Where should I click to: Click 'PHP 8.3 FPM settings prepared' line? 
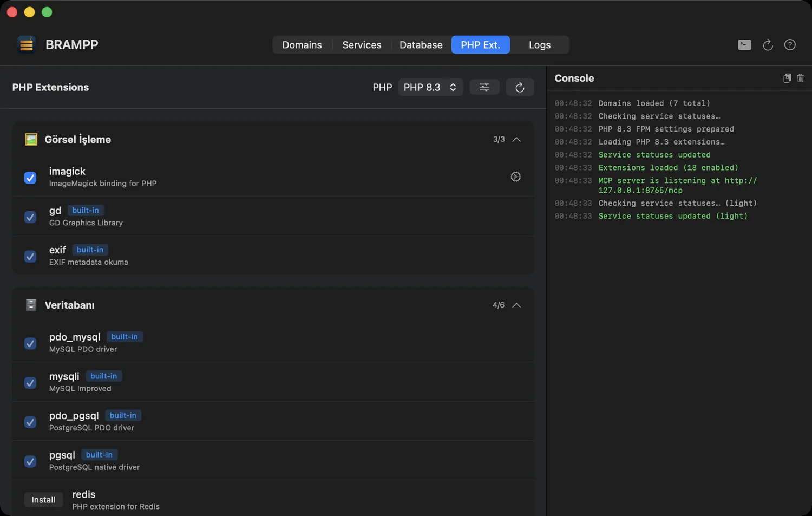pos(666,129)
